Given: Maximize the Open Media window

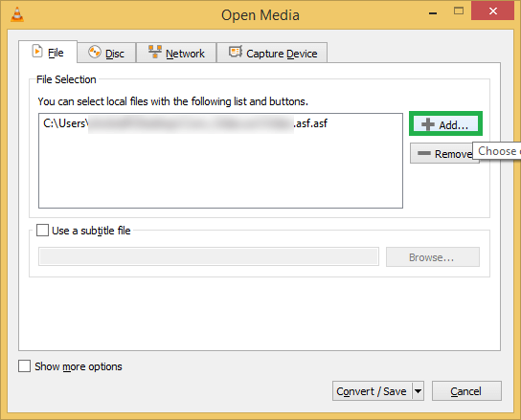Looking at the screenshot, I should tap(459, 11).
